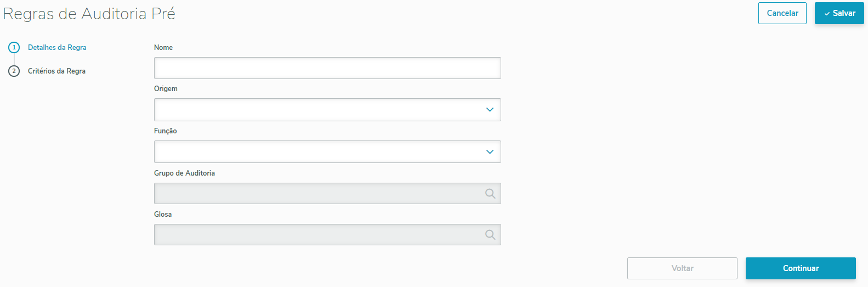Image resolution: width=868 pixels, height=287 pixels.
Task: Open the Função select field
Action: point(318,152)
